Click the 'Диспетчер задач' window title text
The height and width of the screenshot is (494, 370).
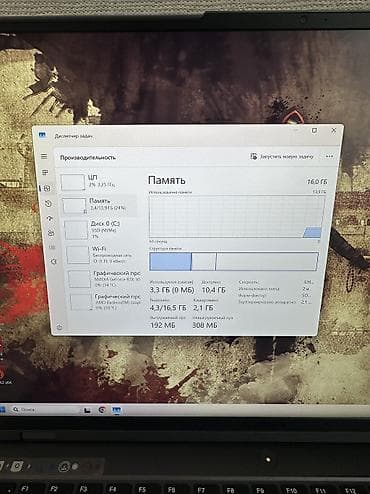74,136
